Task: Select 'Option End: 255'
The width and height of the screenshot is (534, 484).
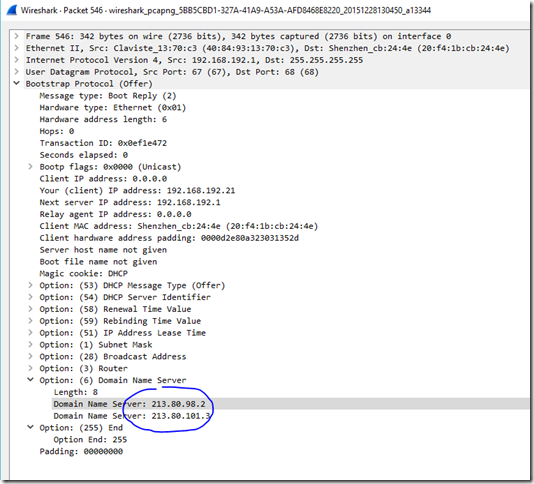Action: pos(90,439)
